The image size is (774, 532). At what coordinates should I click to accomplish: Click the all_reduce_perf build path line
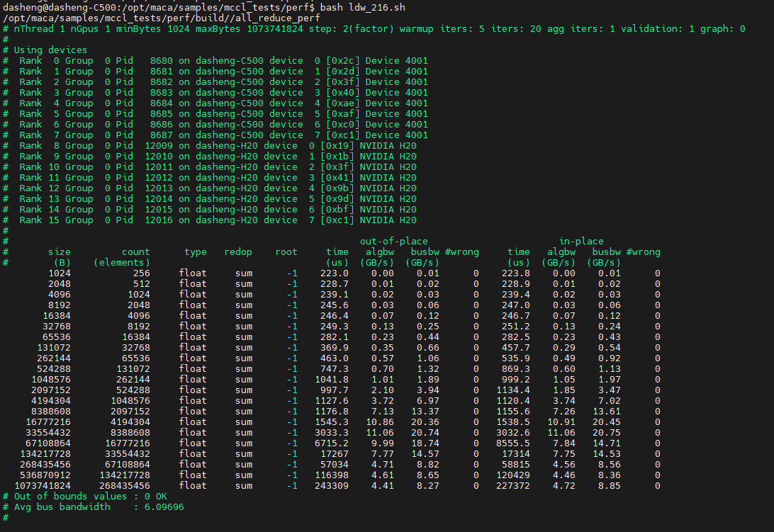(162, 18)
